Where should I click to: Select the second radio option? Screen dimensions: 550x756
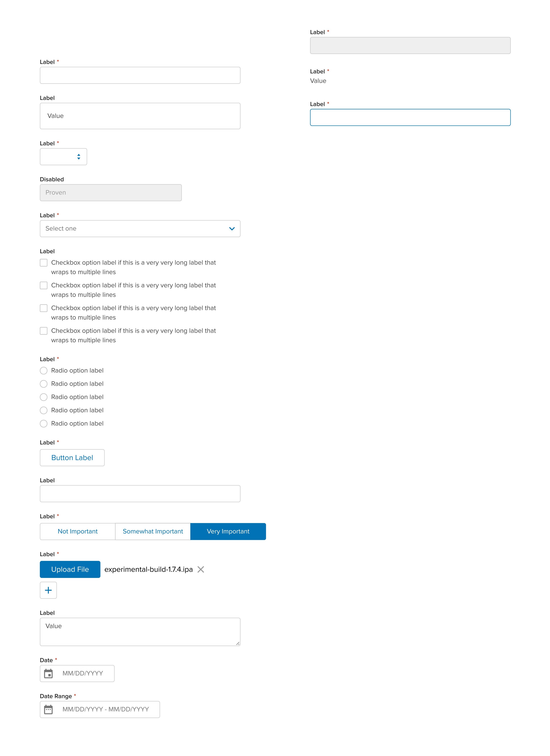click(44, 384)
